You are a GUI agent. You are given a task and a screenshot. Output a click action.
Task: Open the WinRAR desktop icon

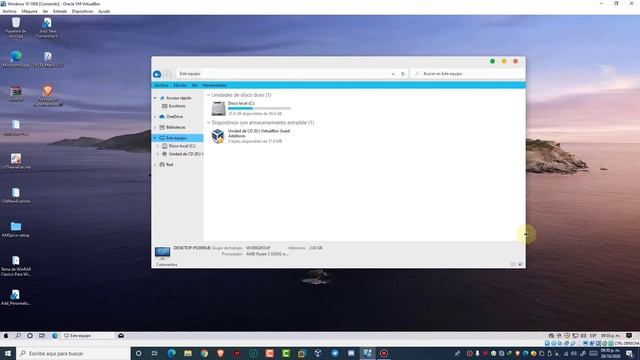click(x=16, y=93)
